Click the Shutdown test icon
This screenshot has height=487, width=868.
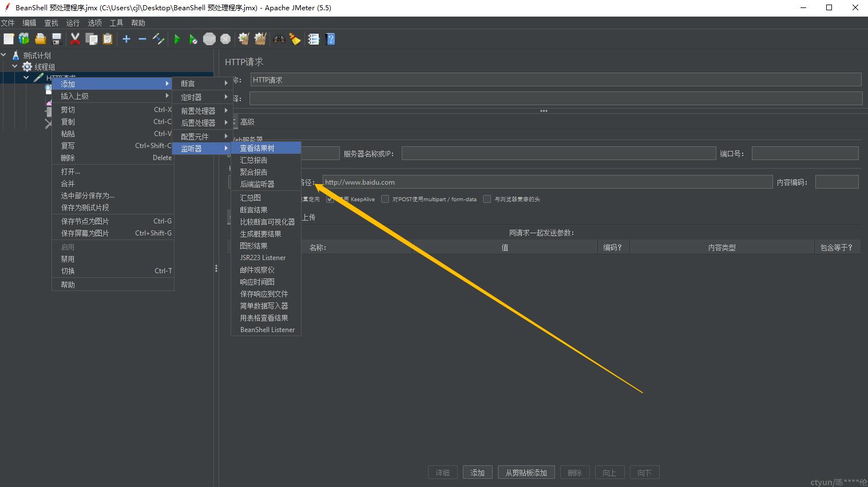pos(225,39)
